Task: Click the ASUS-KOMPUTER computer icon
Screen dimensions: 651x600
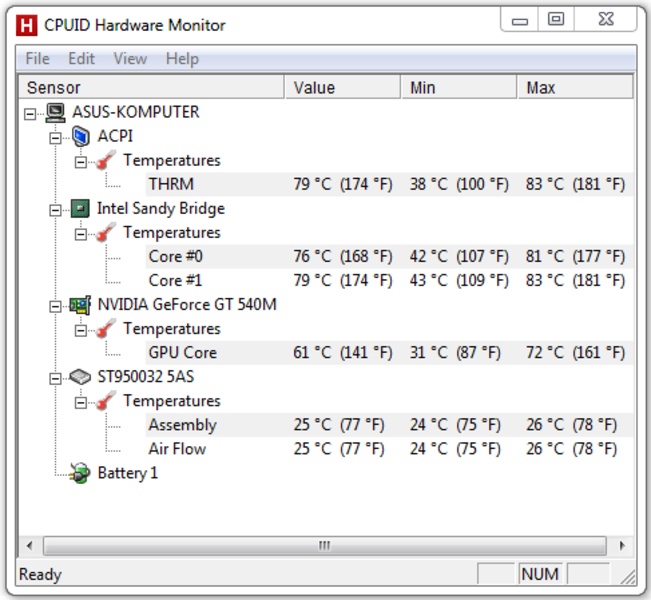Action: 55,113
